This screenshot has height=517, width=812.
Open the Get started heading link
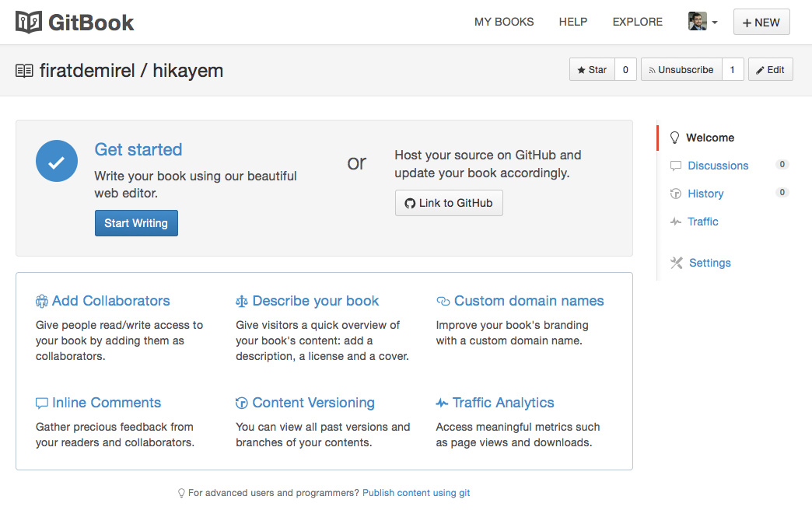138,149
